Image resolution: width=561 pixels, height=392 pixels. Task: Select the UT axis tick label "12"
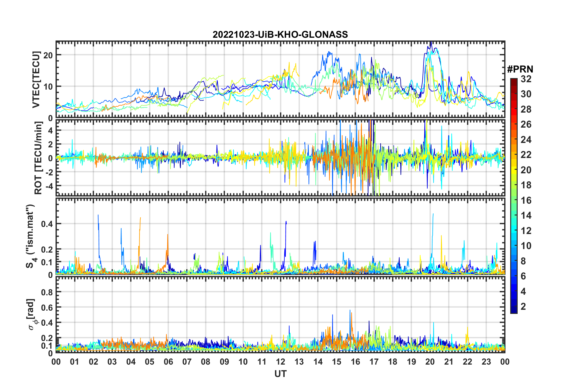[x=280, y=362]
